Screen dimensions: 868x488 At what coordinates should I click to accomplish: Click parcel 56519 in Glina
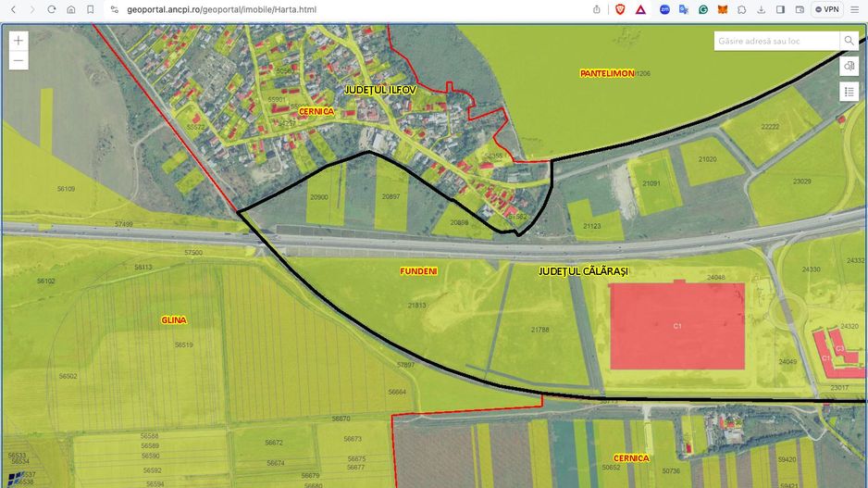tap(184, 345)
